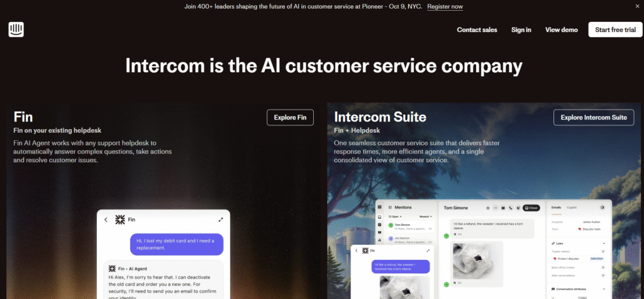The height and width of the screenshot is (299, 644).
Task: Open the Explore Intercom Suite button
Action: (x=594, y=117)
